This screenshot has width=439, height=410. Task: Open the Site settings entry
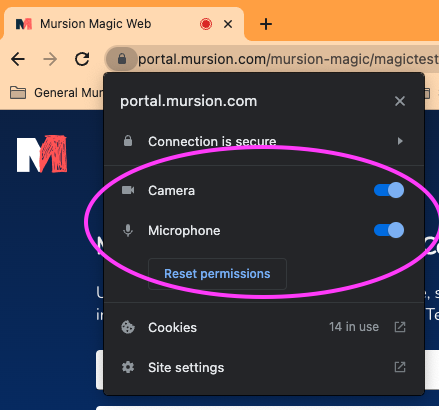pyautogui.click(x=263, y=367)
